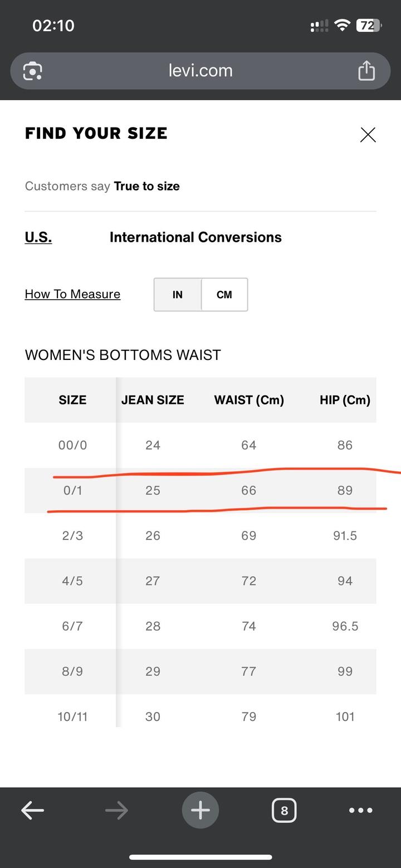This screenshot has height=868, width=401.
Task: Select the CM unit toggle
Action: click(224, 295)
